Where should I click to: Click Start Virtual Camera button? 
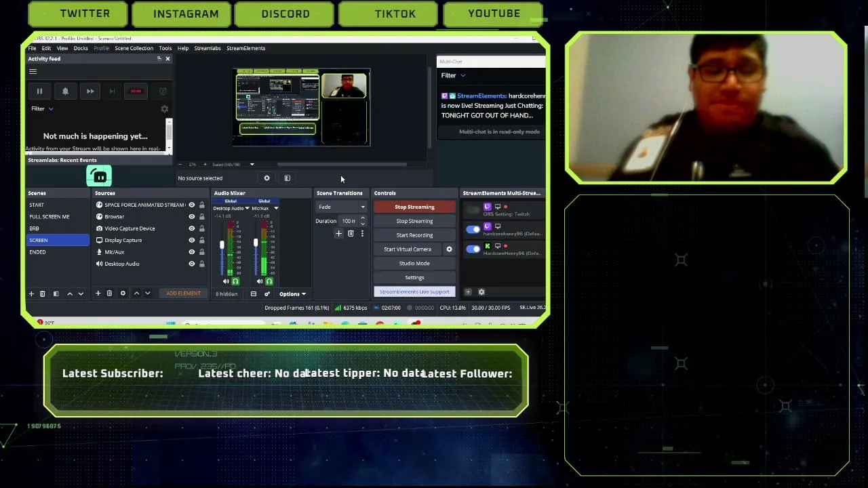[x=408, y=249]
